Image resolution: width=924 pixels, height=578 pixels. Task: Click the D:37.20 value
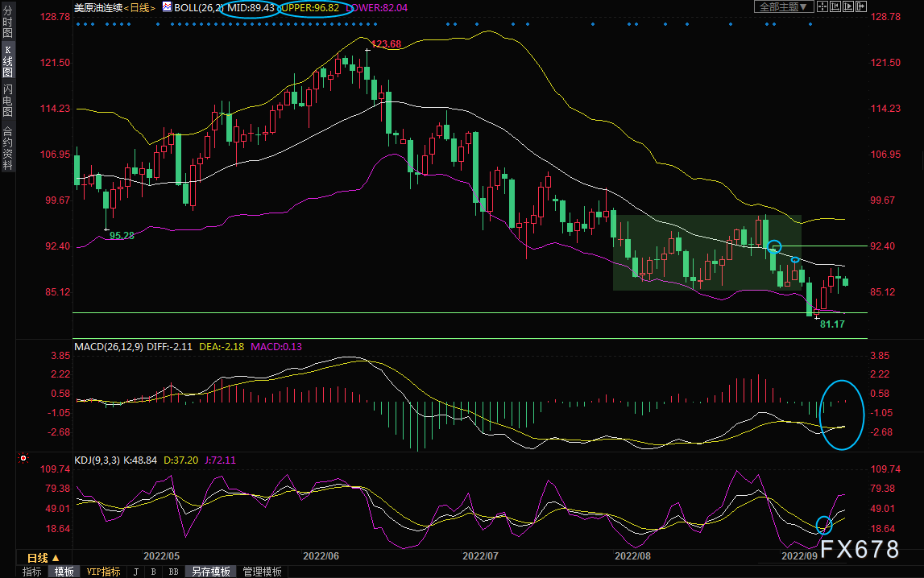[181, 460]
